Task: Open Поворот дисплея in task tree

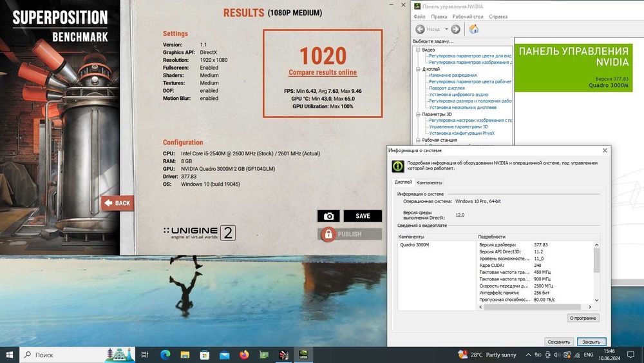Action: click(447, 88)
